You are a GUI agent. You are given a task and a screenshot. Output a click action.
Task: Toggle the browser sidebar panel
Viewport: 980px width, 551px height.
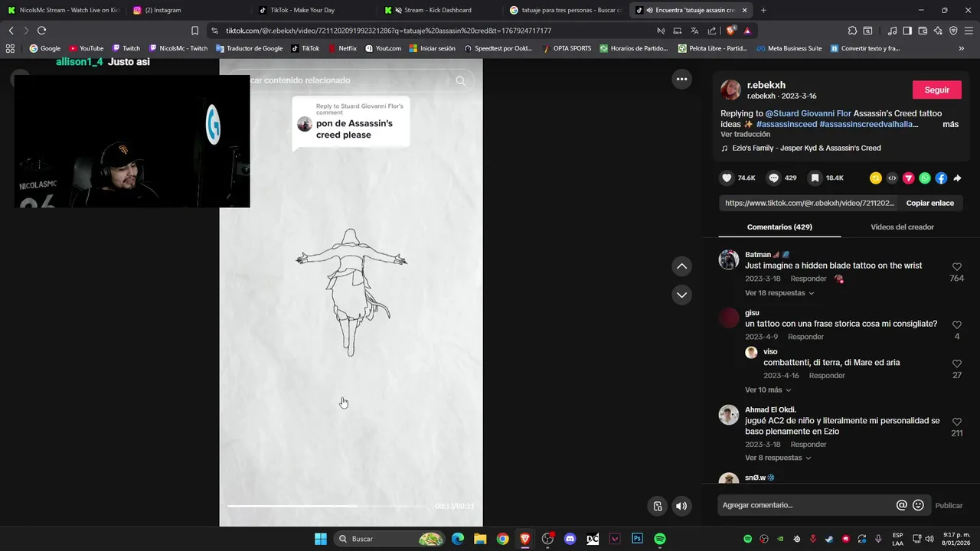pyautogui.click(x=907, y=31)
